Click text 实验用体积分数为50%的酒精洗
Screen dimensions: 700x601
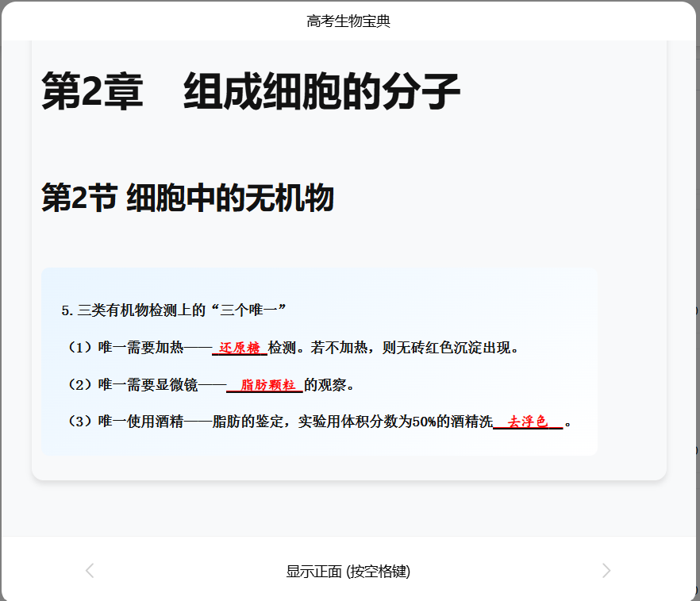point(395,421)
